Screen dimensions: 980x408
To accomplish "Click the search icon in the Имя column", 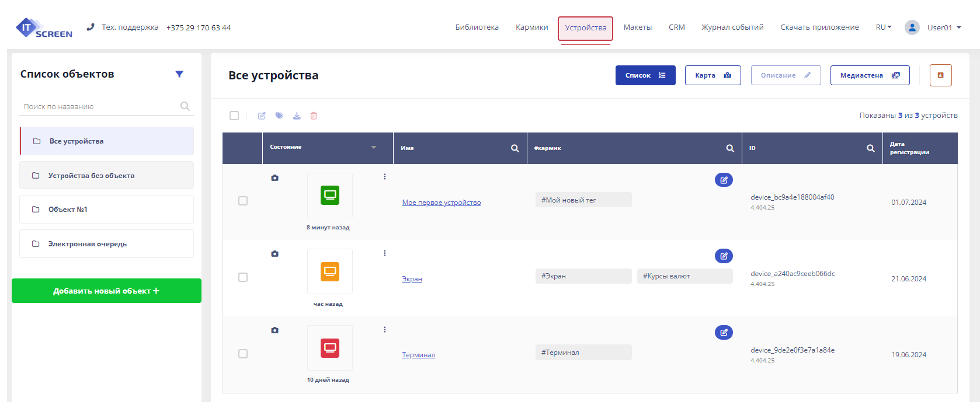I will tap(515, 148).
